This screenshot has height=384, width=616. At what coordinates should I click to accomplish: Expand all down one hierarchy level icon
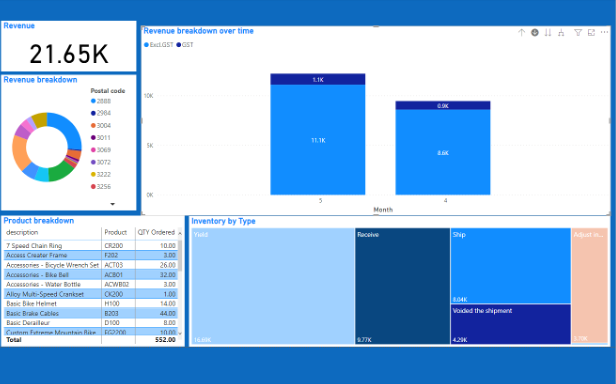tap(561, 33)
